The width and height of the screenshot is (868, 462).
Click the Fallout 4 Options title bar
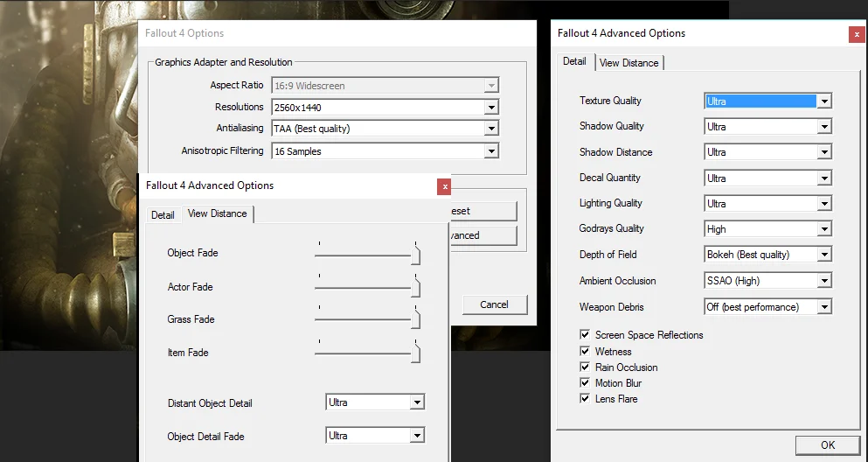(337, 33)
